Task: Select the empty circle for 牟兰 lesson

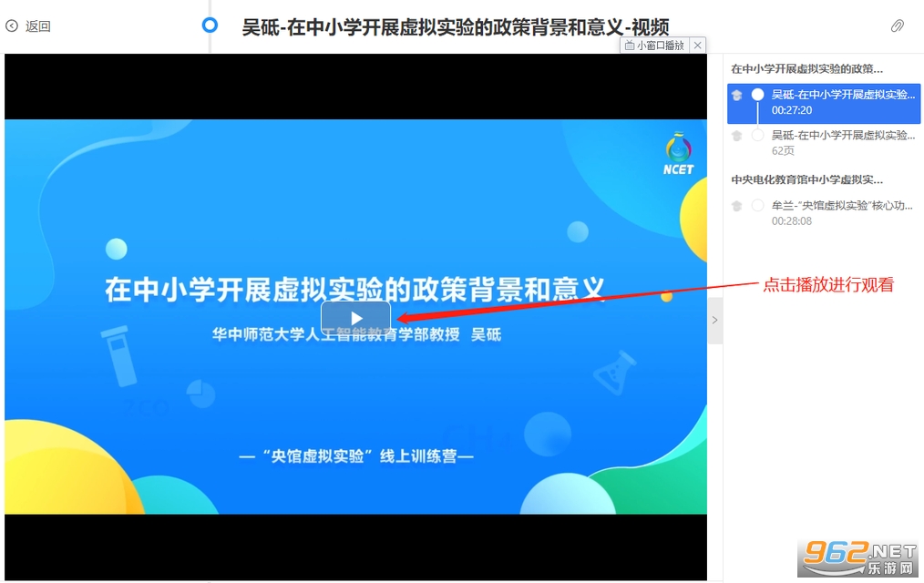Action: click(x=758, y=205)
